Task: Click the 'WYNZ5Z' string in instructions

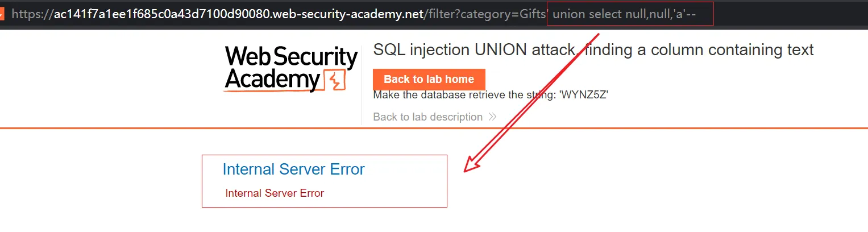Action: click(x=584, y=95)
